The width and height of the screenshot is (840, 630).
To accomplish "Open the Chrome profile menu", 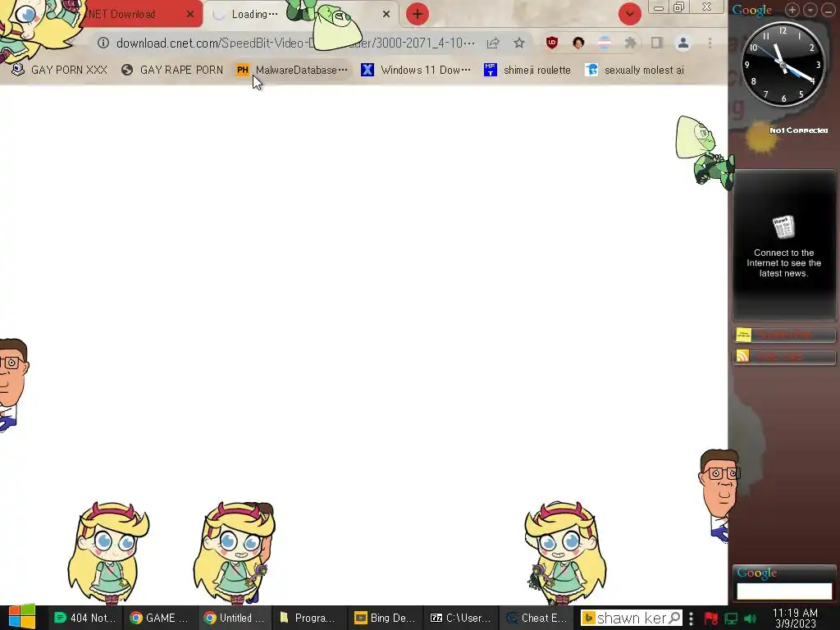I will (x=683, y=43).
